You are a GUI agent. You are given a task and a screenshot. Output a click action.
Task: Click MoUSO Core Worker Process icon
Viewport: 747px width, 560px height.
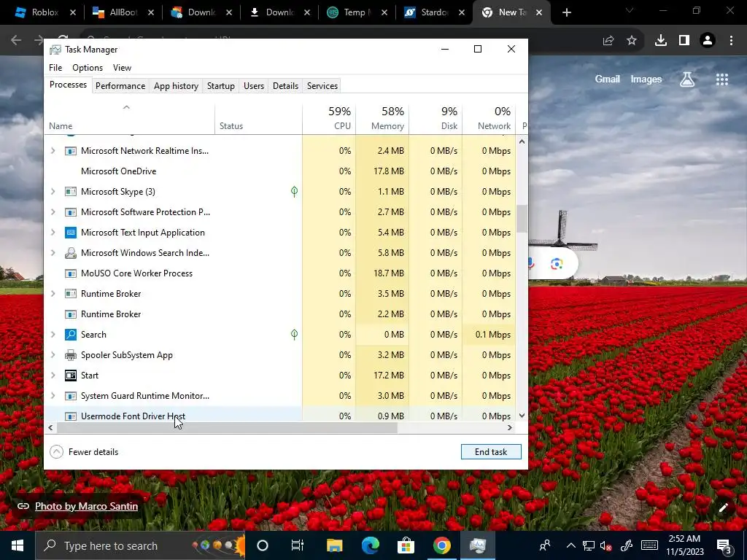pyautogui.click(x=71, y=273)
